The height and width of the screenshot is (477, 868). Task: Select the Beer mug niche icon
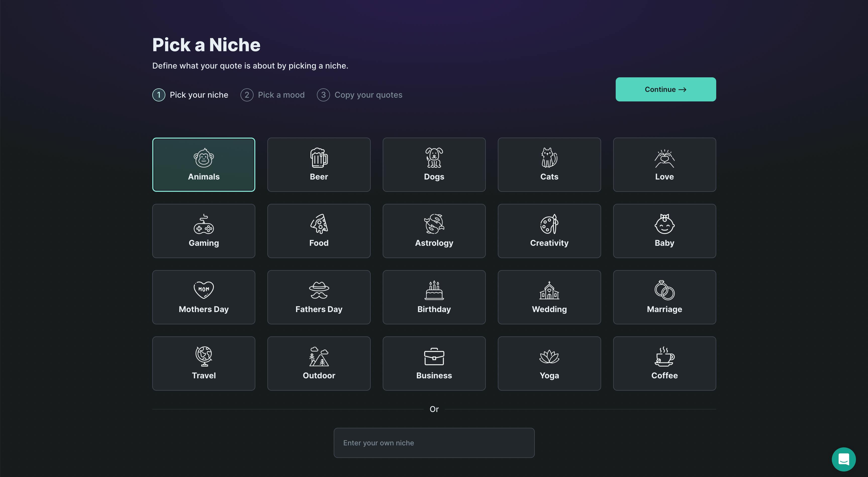[x=319, y=158]
